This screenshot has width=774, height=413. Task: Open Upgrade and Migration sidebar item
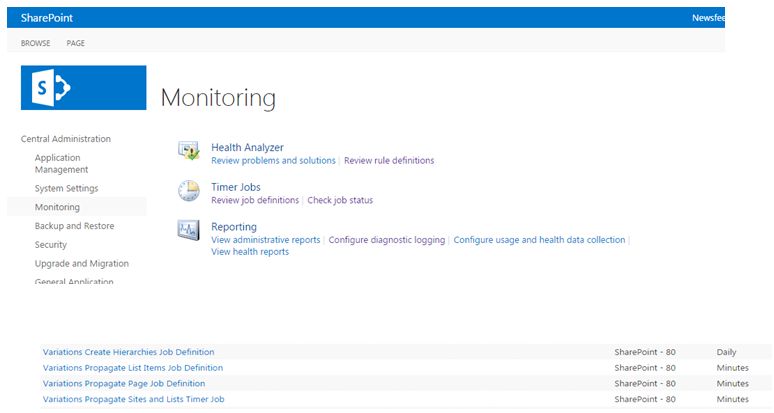pyautogui.click(x=81, y=264)
